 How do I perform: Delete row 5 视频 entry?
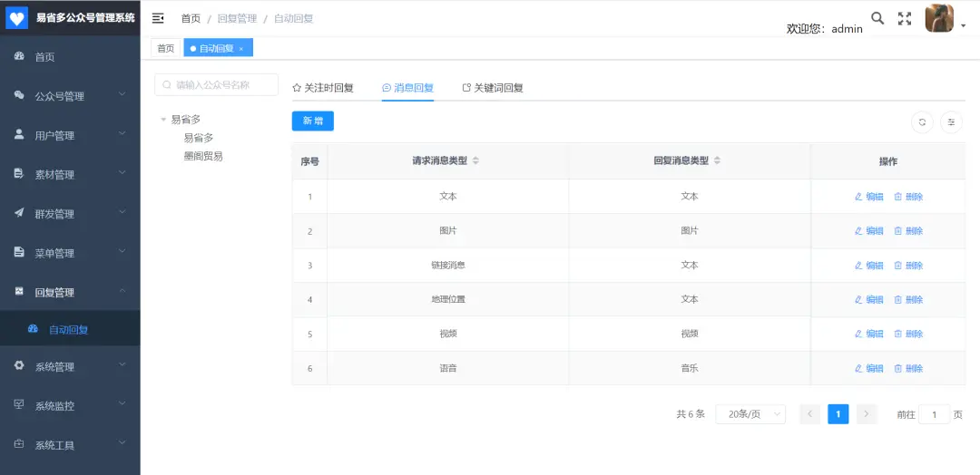[x=908, y=334]
